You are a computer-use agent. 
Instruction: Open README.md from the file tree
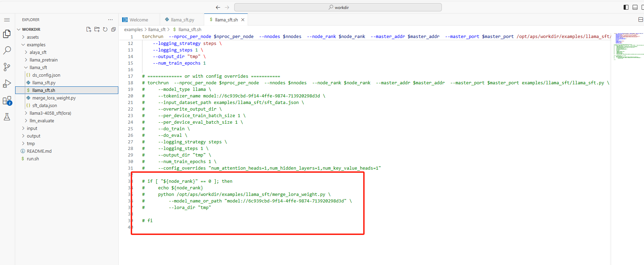(39, 151)
